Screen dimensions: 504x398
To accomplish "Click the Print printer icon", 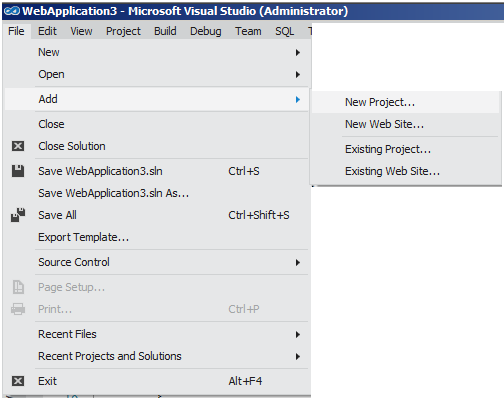I will tap(18, 309).
